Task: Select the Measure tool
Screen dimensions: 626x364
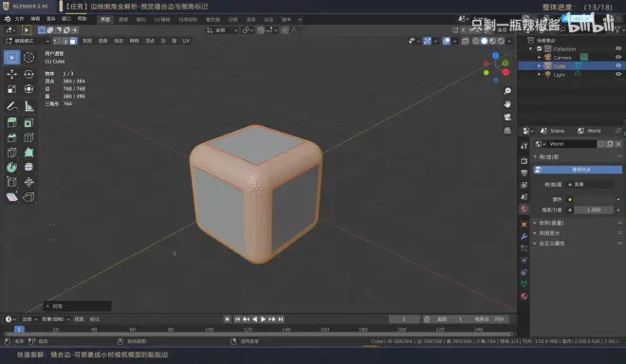Action: coord(28,106)
